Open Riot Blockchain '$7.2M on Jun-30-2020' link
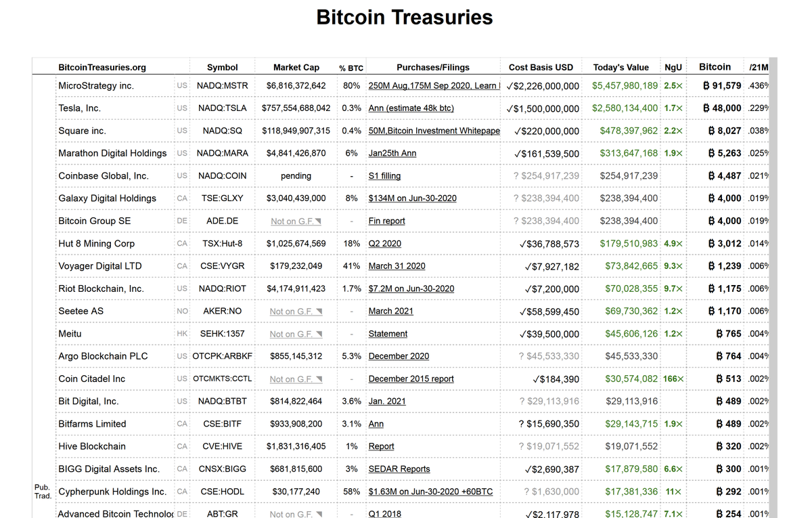812x518 pixels. coord(411,288)
